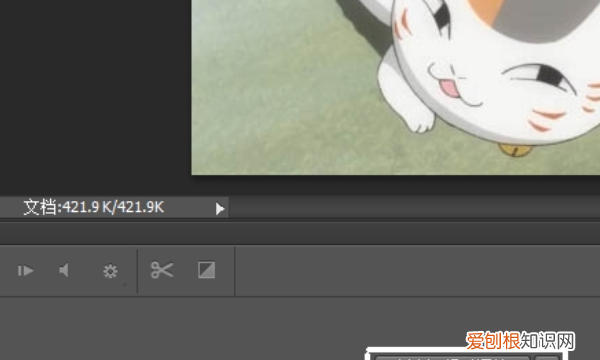600x360 pixels.
Task: Click the small arrow under settings gear
Action: (x=125, y=285)
